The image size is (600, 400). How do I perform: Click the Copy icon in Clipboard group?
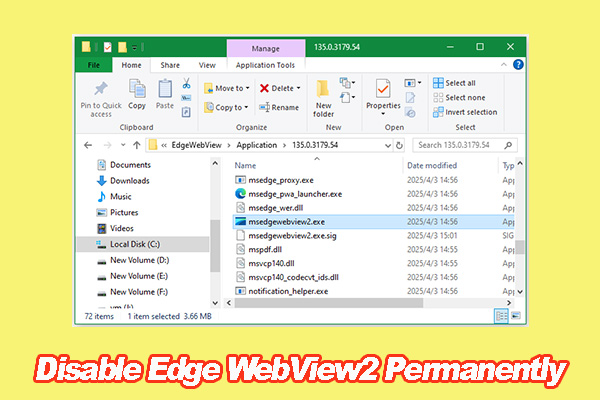137,90
